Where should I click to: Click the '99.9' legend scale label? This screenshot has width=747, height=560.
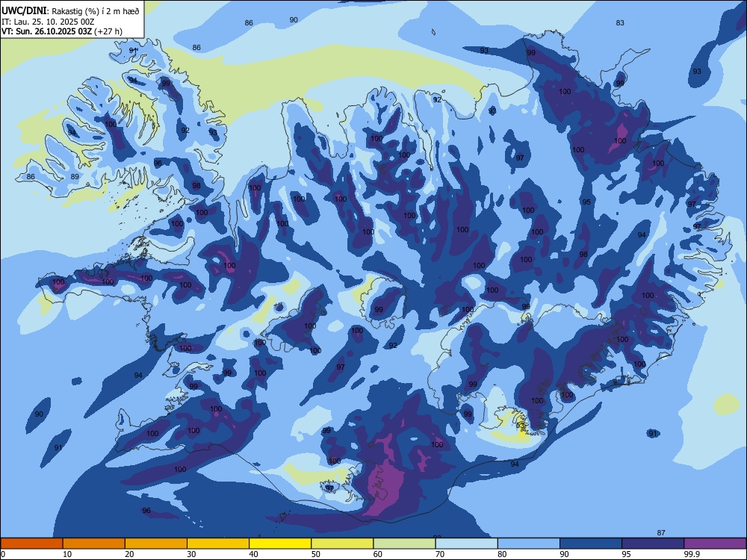coord(691,554)
